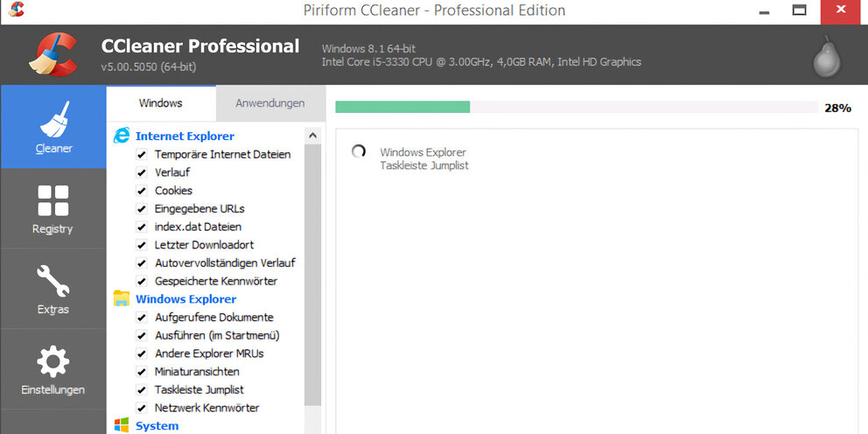Image resolution: width=868 pixels, height=434 pixels.
Task: Uncheck Gespeicherte Kennwörter
Action: click(x=142, y=281)
